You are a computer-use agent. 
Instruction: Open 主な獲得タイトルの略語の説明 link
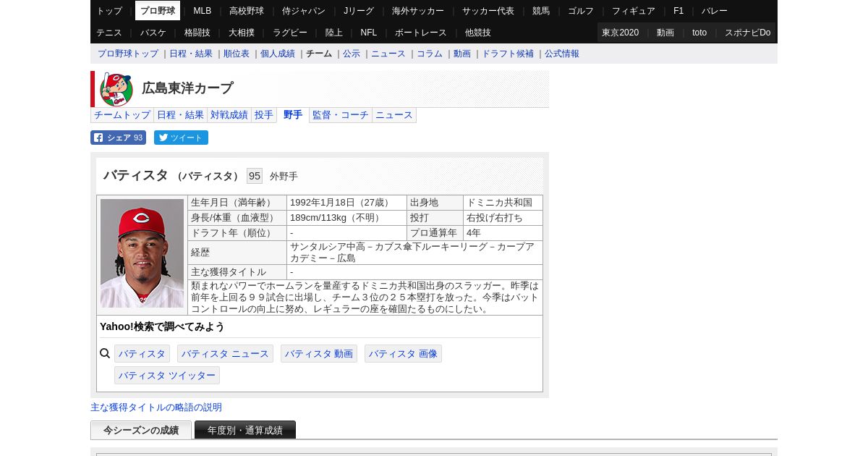[x=156, y=408]
